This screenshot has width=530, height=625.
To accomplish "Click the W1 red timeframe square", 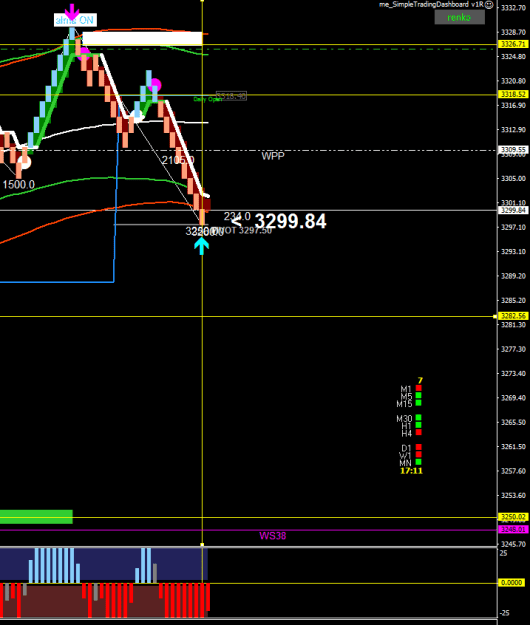I will [418, 455].
